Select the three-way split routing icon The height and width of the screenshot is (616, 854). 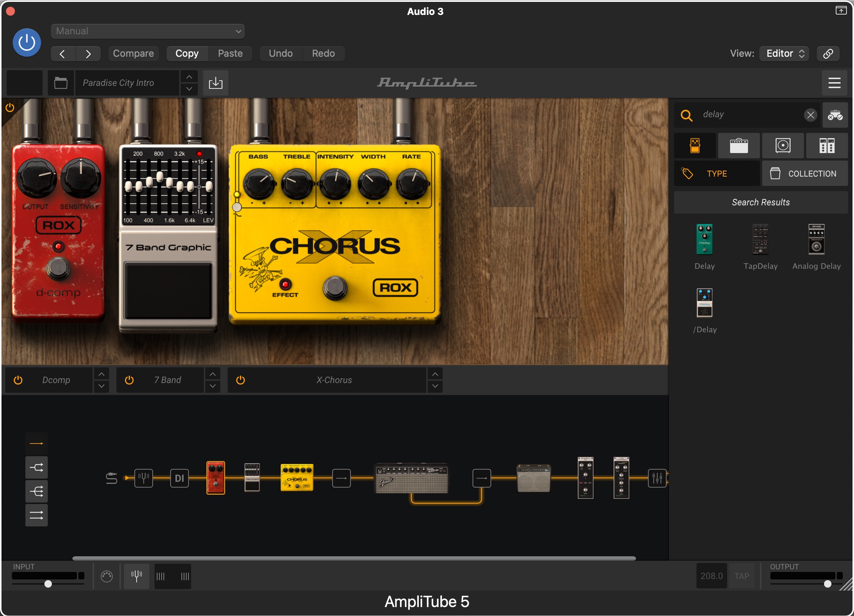tap(37, 491)
